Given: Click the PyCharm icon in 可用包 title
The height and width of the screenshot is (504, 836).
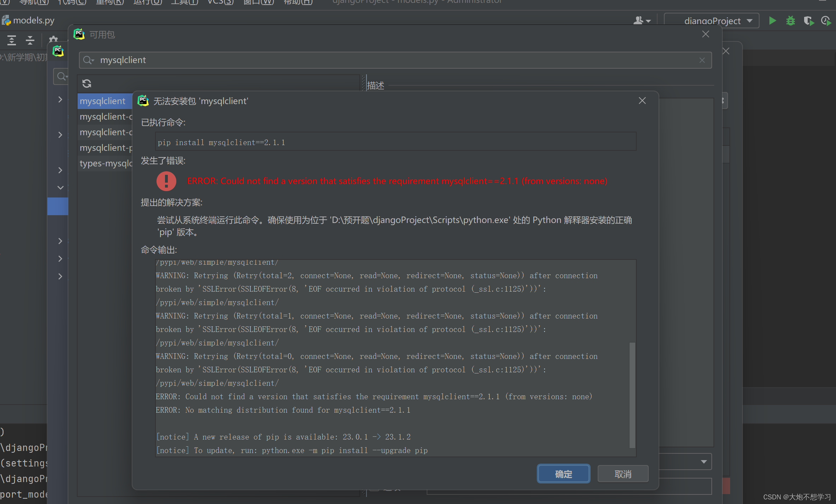Looking at the screenshot, I should click(79, 34).
